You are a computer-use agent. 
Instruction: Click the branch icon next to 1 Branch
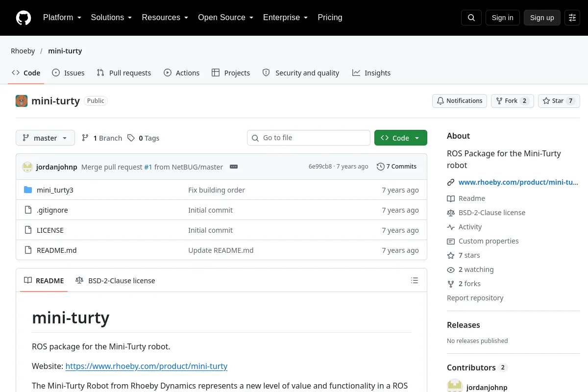[x=85, y=138]
